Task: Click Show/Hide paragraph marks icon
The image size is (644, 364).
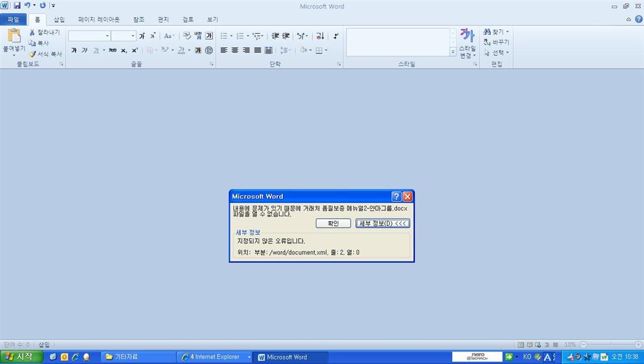Action: click(336, 36)
